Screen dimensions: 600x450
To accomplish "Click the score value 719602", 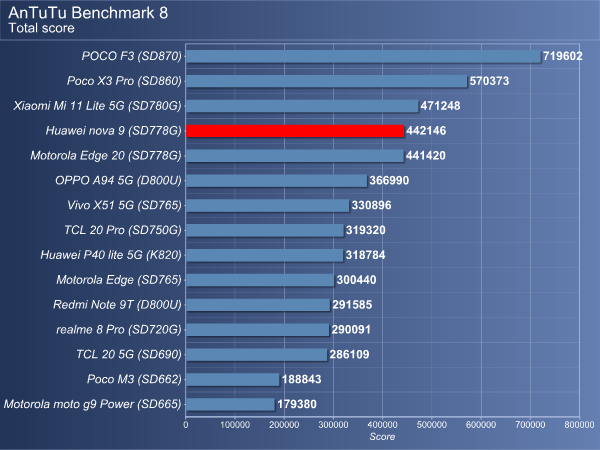I will coord(562,56).
